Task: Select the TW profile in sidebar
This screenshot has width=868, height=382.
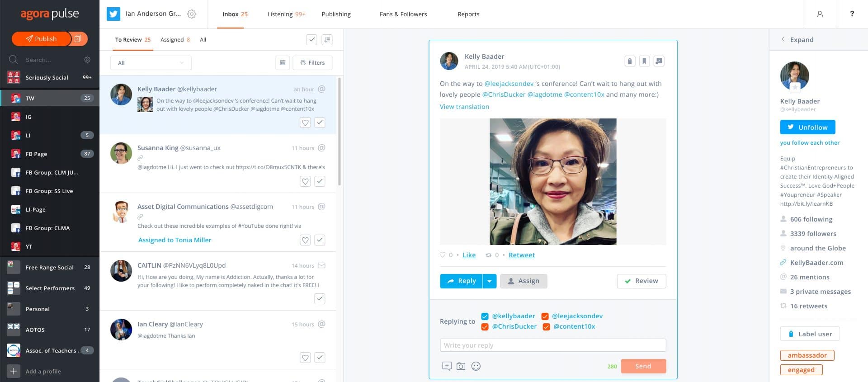Action: (50, 98)
